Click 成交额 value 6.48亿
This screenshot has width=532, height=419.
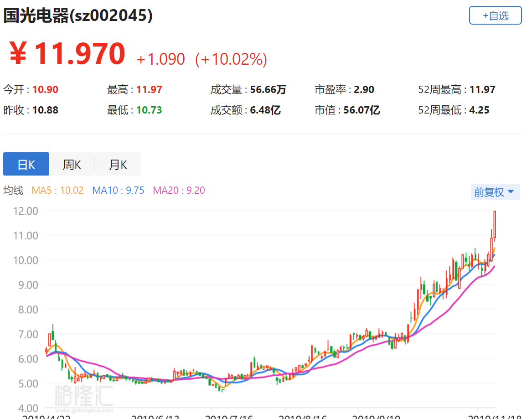(265, 110)
